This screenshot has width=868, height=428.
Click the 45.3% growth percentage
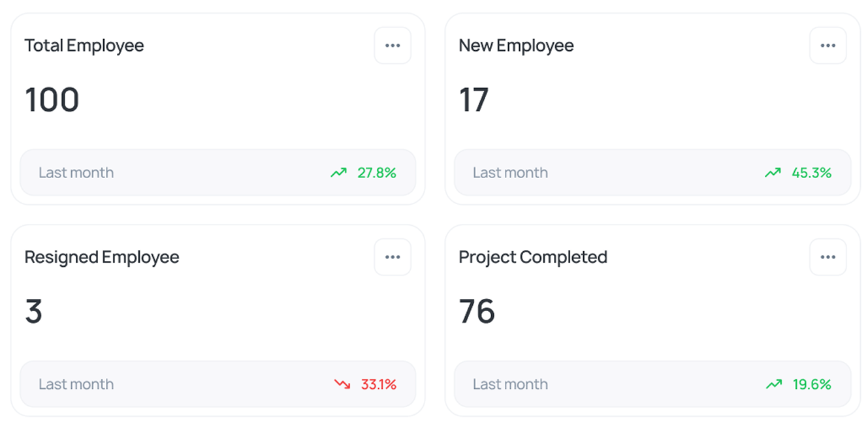coord(811,173)
